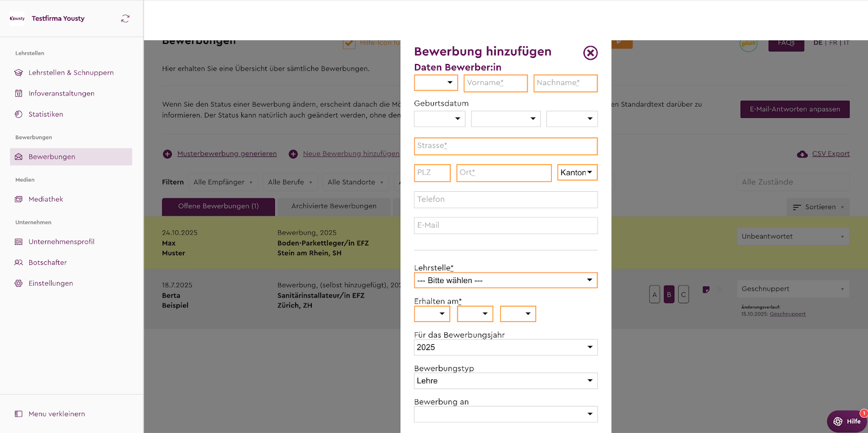Click the Einstellungen gear icon
This screenshot has width=868, height=433.
click(x=18, y=283)
